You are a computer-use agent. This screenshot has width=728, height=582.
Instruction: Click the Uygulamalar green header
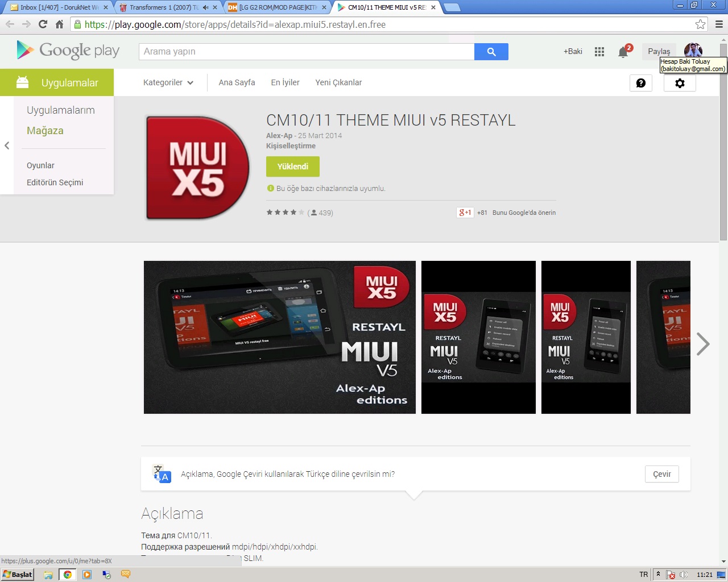[x=57, y=82]
